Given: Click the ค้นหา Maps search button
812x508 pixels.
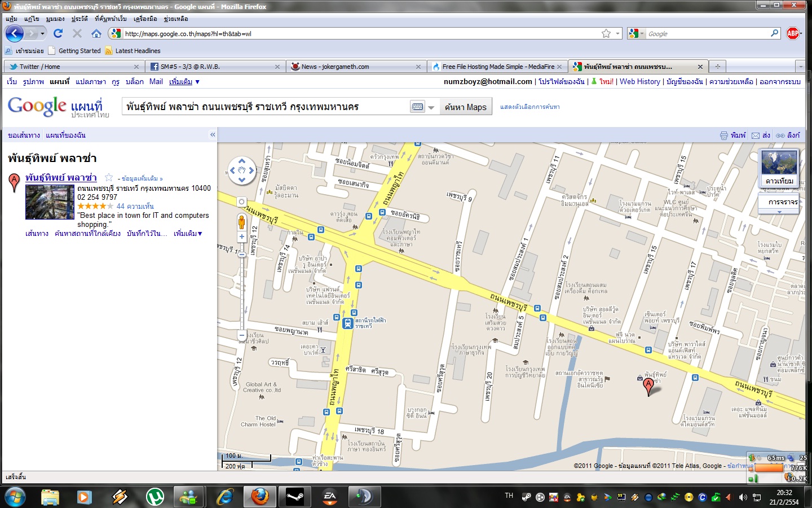Looking at the screenshot, I should [466, 107].
